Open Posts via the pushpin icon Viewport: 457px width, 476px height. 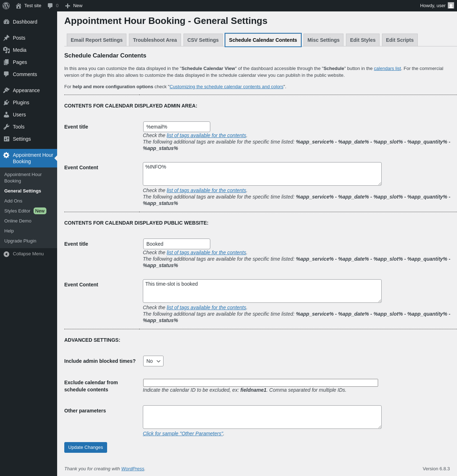(x=6, y=38)
